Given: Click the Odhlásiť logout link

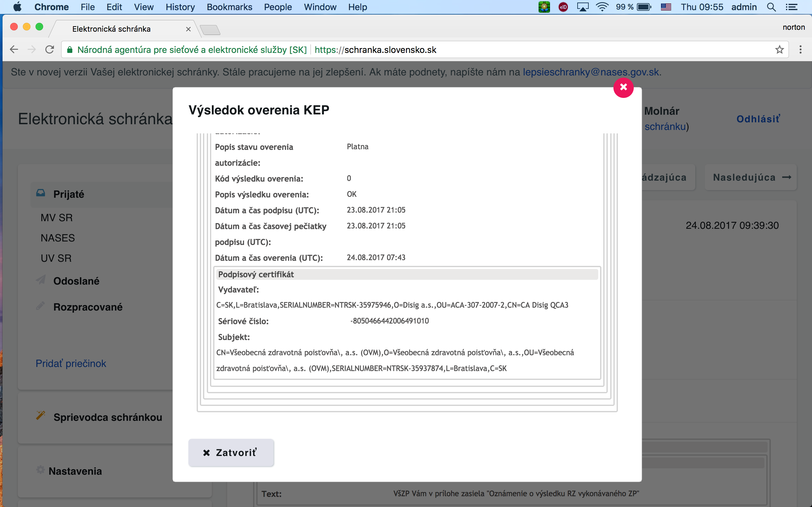Looking at the screenshot, I should [758, 119].
